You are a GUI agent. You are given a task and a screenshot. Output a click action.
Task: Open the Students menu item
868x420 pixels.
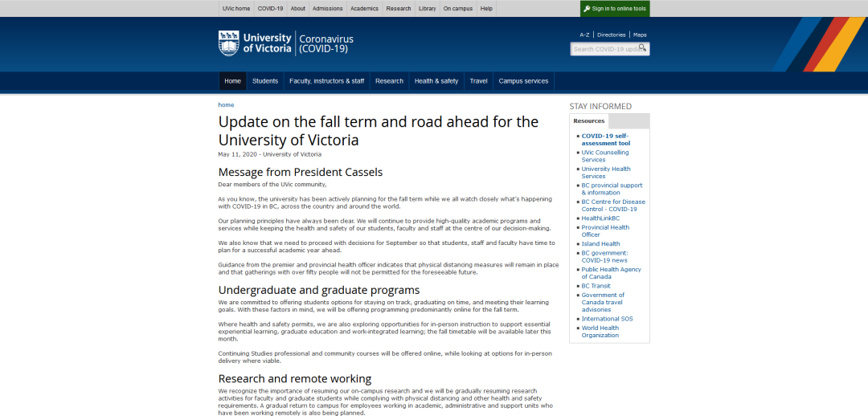(x=265, y=81)
